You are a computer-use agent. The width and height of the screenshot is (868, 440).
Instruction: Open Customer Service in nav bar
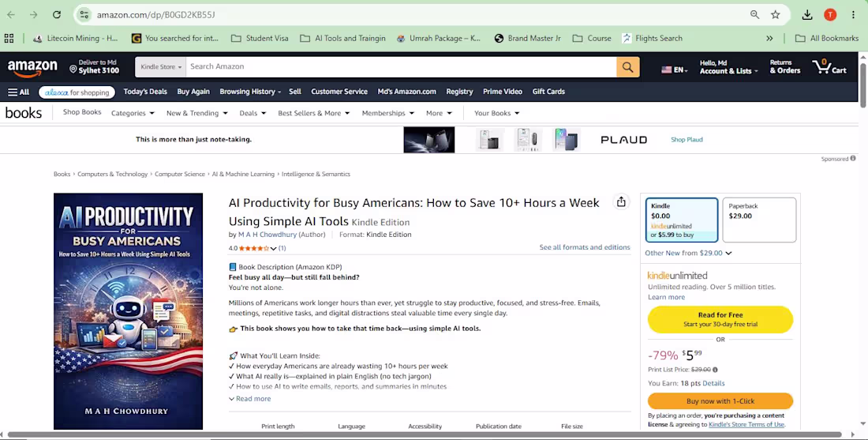tap(339, 92)
